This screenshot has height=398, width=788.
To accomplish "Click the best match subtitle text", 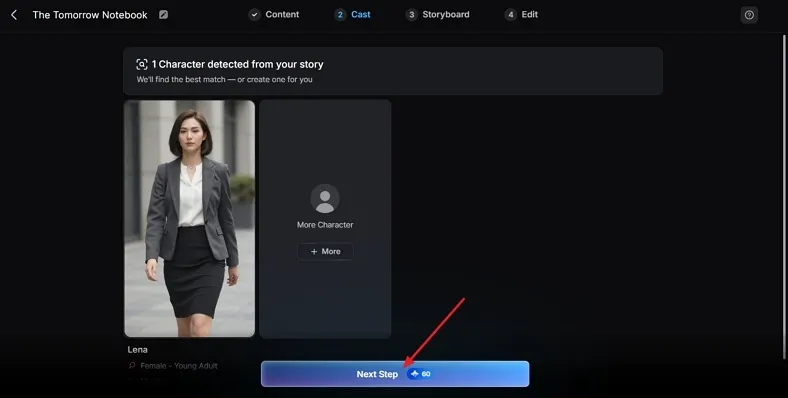I will click(x=225, y=79).
